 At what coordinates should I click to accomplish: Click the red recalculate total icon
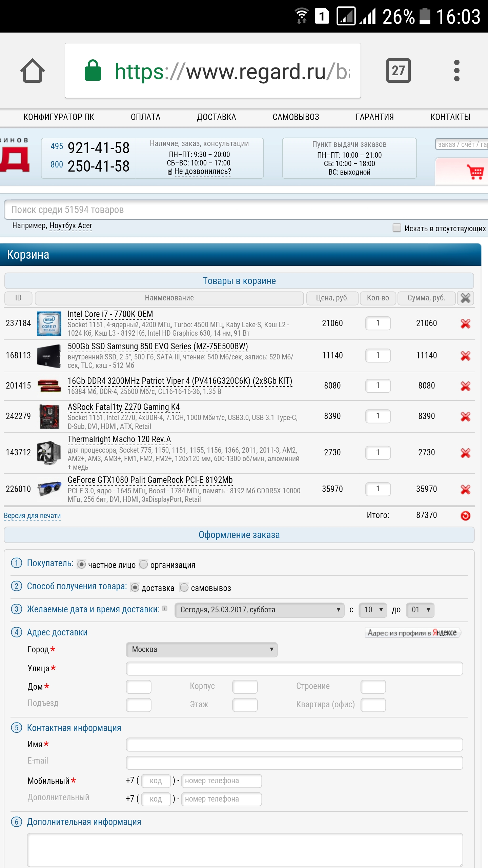(x=465, y=515)
